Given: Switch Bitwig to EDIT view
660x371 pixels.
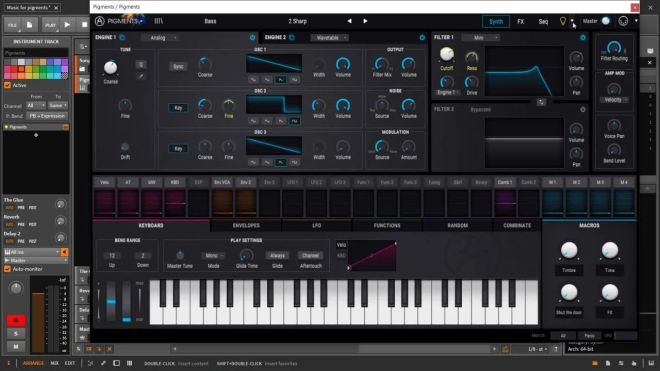Looking at the screenshot, I should pos(70,363).
